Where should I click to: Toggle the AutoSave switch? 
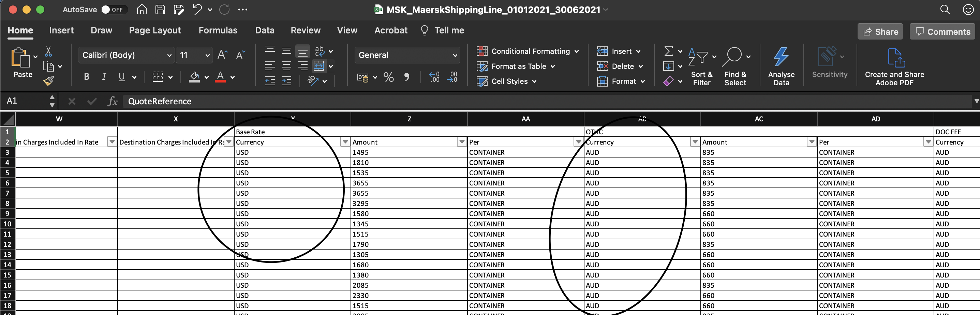click(114, 10)
